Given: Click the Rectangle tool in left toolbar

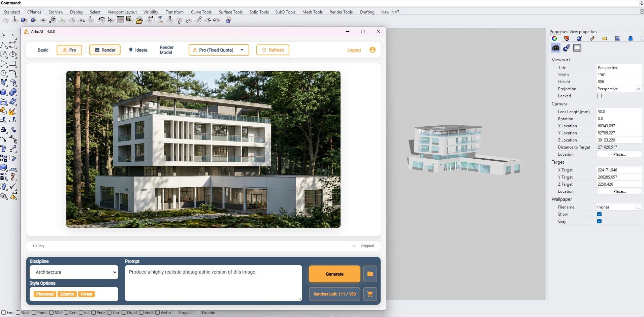Looking at the screenshot, I should tap(13, 64).
